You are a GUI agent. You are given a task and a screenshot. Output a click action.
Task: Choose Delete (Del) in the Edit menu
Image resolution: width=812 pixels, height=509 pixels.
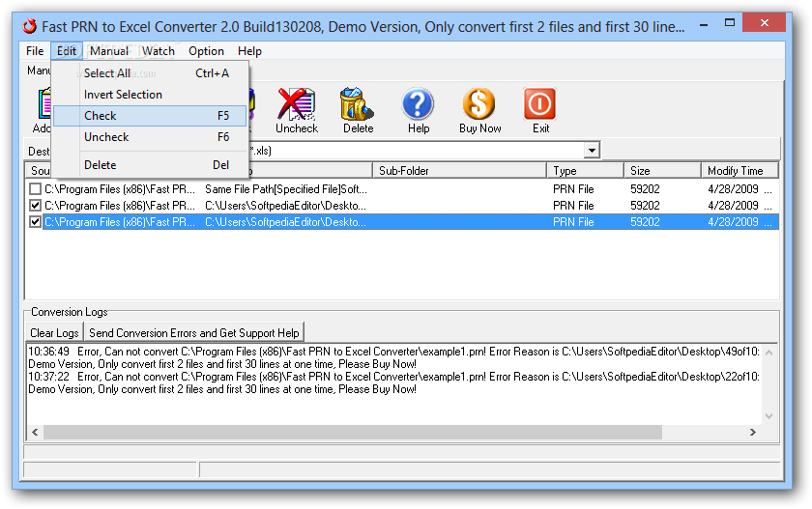[x=150, y=165]
